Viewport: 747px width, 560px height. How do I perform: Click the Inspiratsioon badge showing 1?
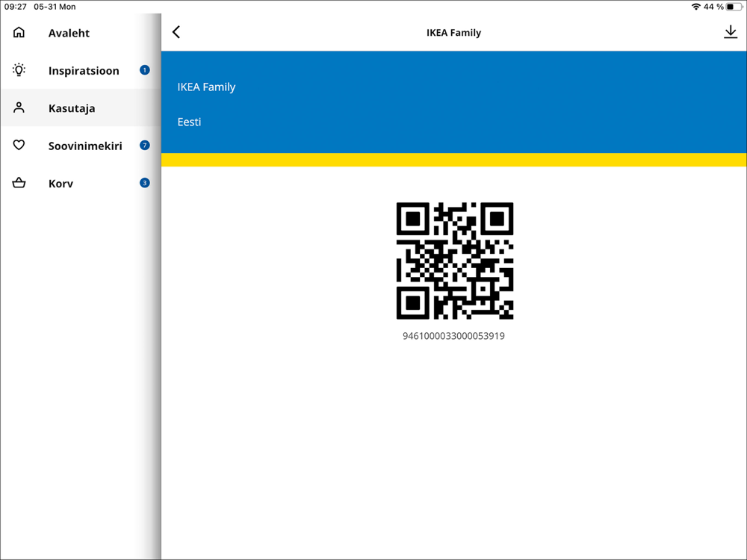[x=145, y=70]
